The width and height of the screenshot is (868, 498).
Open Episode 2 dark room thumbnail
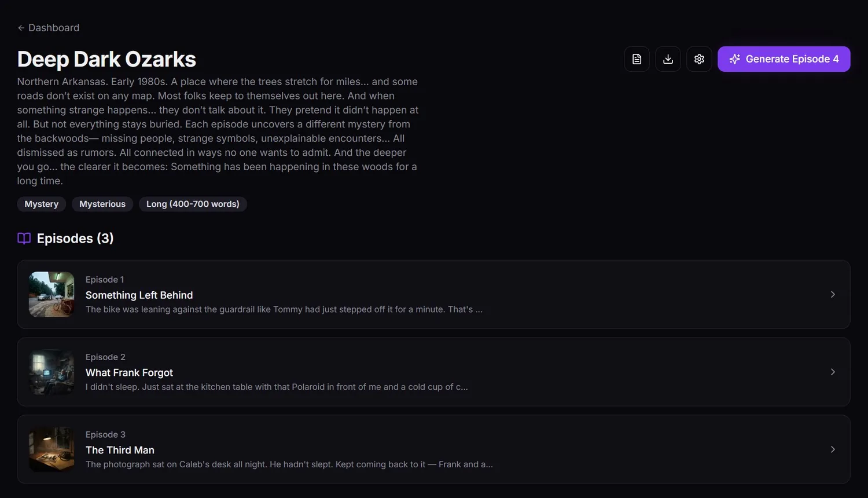coord(52,372)
